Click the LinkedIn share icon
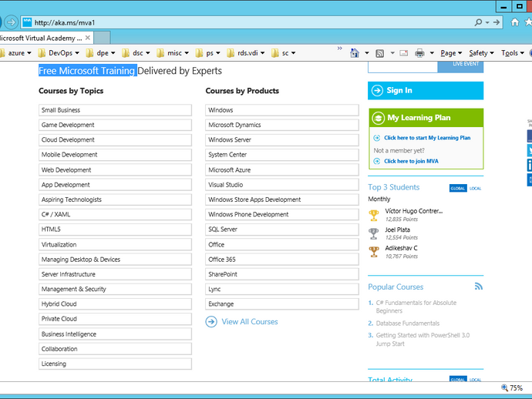532x399 pixels. click(530, 165)
